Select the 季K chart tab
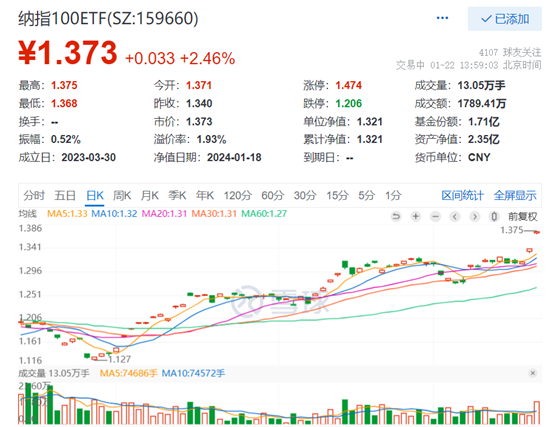 tap(177, 195)
